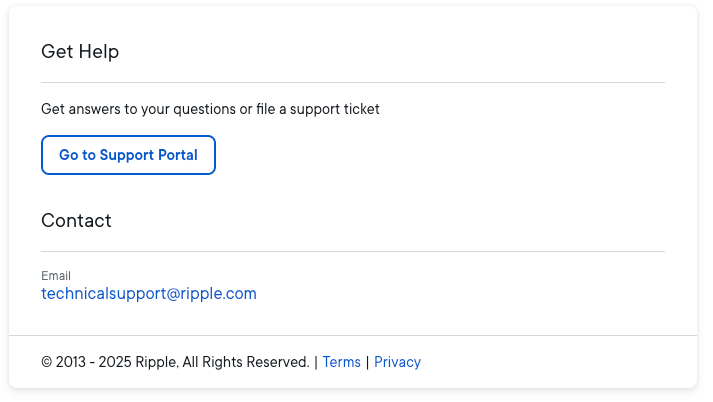The height and width of the screenshot is (402, 713).
Task: Click the Go to Support Portal button
Action: point(128,155)
